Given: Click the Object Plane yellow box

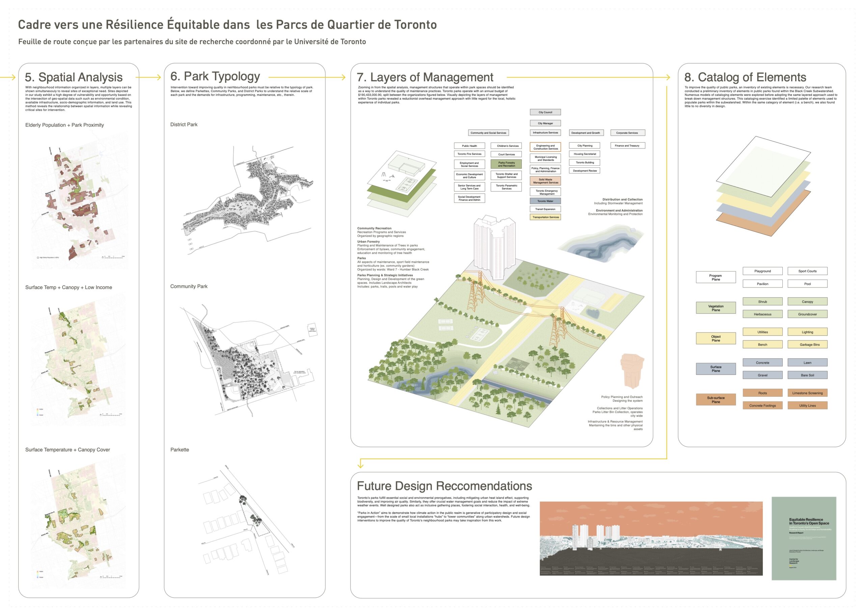Looking at the screenshot, I should pyautogui.click(x=715, y=338).
